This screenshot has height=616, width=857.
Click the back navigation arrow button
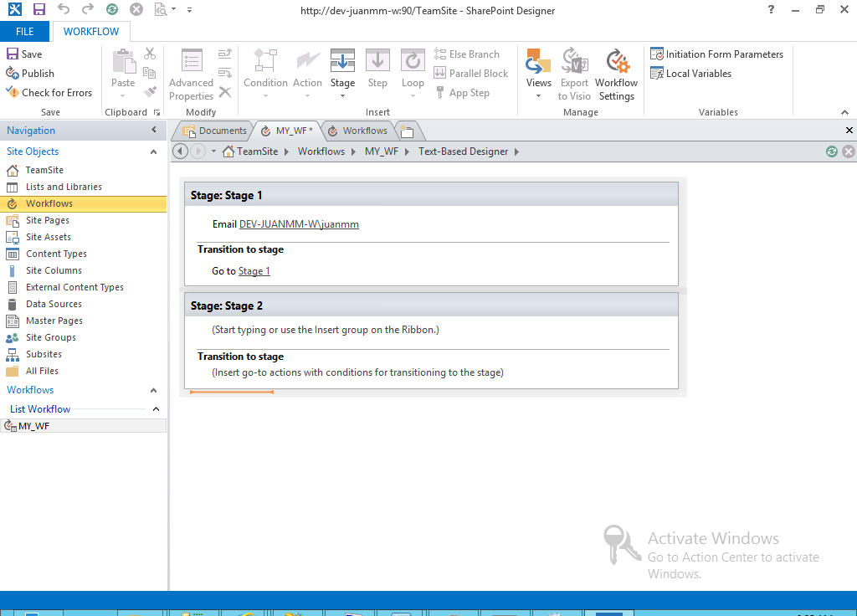[x=180, y=151]
